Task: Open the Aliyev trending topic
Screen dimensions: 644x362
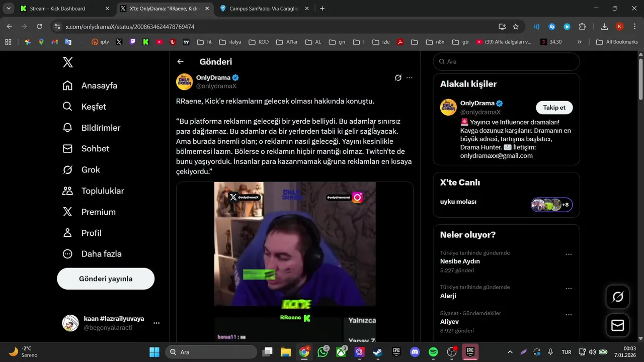Action: [x=449, y=322]
